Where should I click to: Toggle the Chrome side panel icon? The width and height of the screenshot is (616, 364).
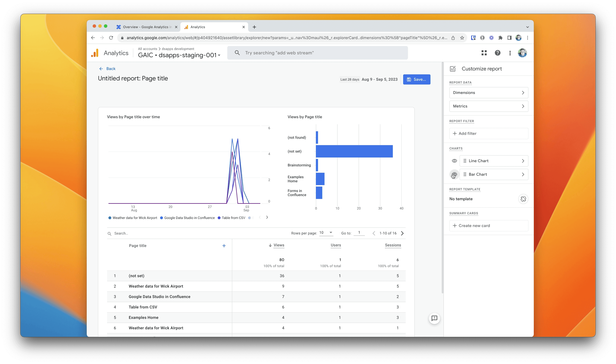coord(509,38)
